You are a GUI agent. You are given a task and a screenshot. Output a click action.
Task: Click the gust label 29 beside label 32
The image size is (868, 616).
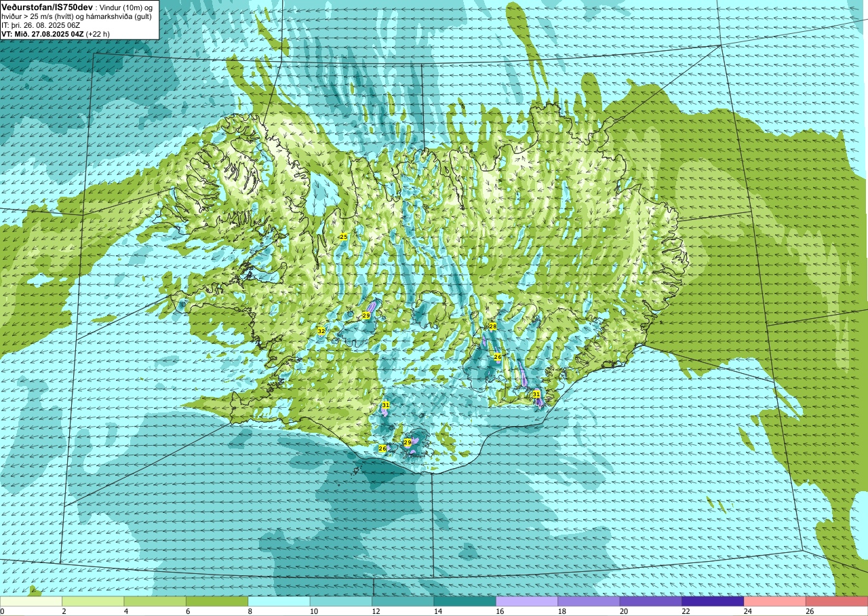pyautogui.click(x=366, y=316)
